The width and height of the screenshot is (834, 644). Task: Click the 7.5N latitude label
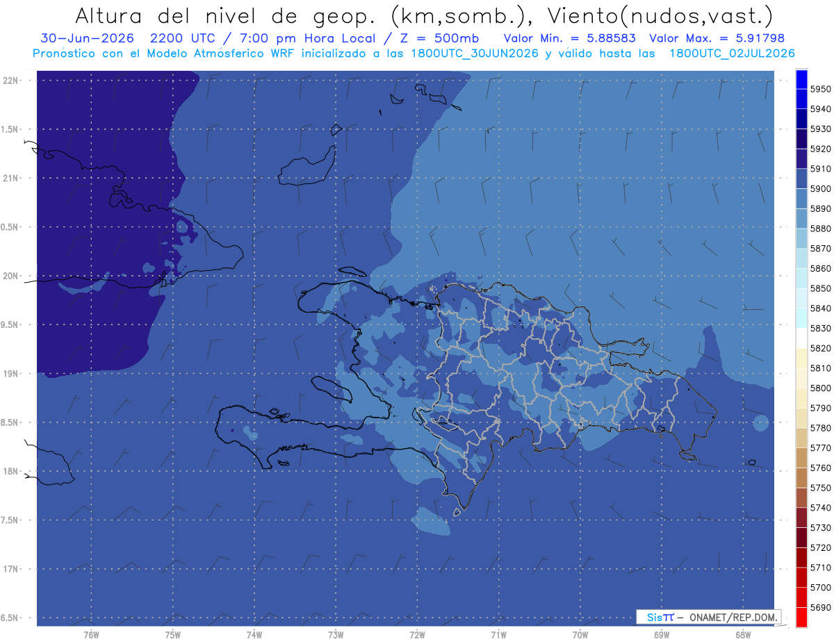tap(8, 520)
